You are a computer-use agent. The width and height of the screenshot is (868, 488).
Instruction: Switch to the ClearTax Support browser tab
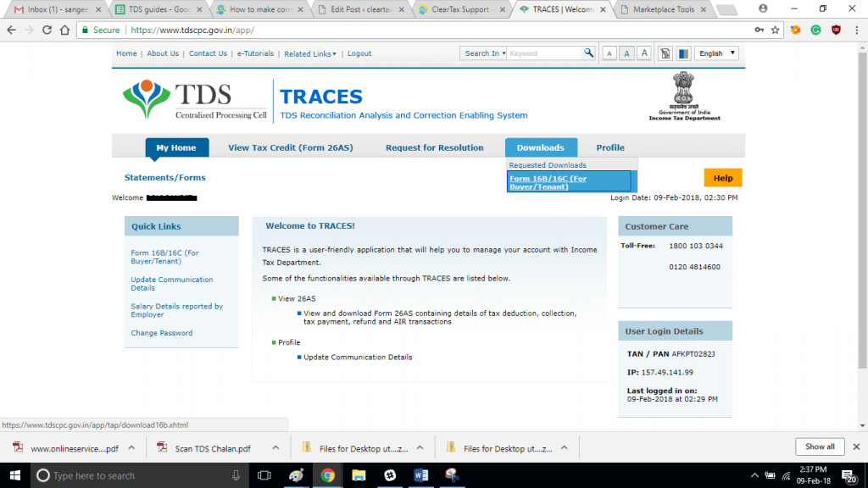tap(461, 9)
